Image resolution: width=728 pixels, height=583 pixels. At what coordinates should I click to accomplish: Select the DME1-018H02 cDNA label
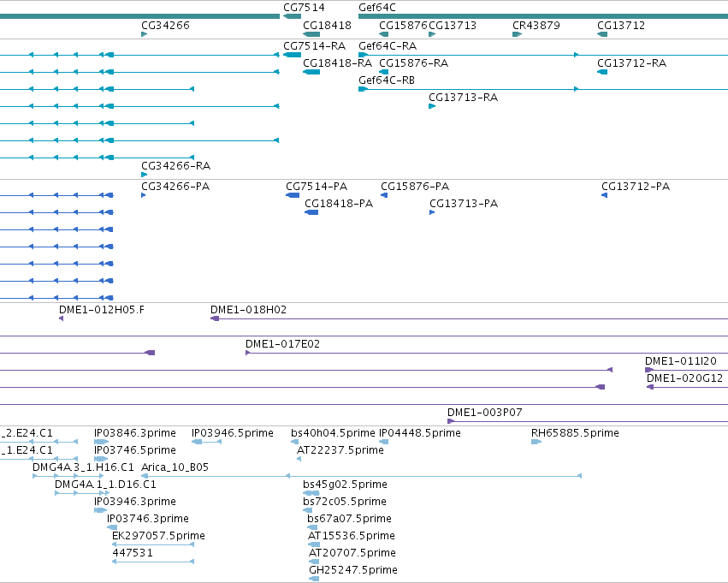coord(248,310)
